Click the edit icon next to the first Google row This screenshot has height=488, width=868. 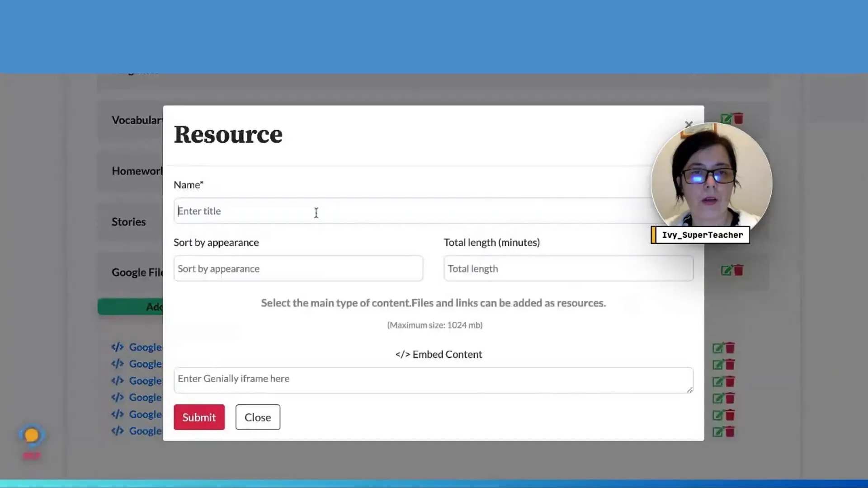(718, 347)
